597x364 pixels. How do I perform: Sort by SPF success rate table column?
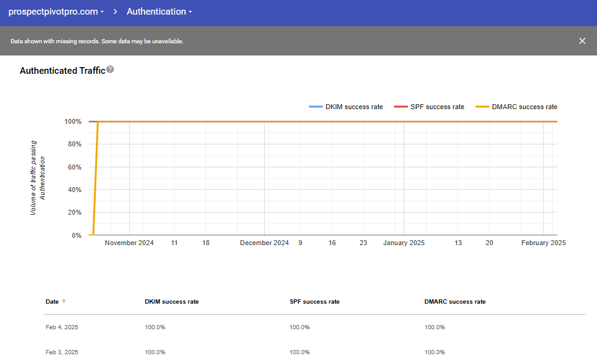pyautogui.click(x=315, y=302)
